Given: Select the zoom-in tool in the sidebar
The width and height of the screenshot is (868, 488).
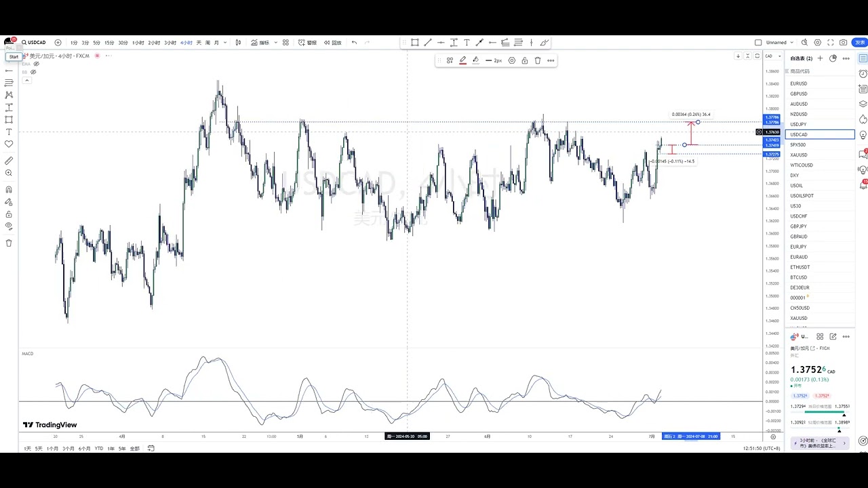Looking at the screenshot, I should 9,173.
